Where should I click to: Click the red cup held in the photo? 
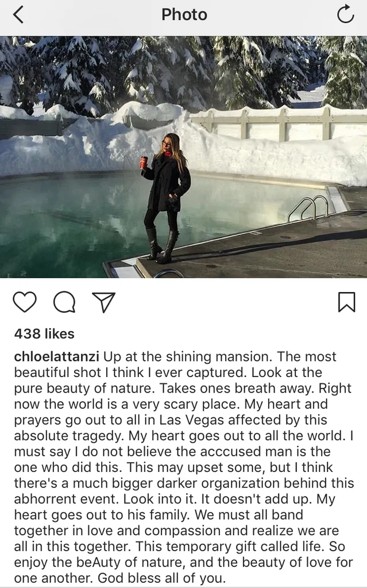click(x=144, y=163)
